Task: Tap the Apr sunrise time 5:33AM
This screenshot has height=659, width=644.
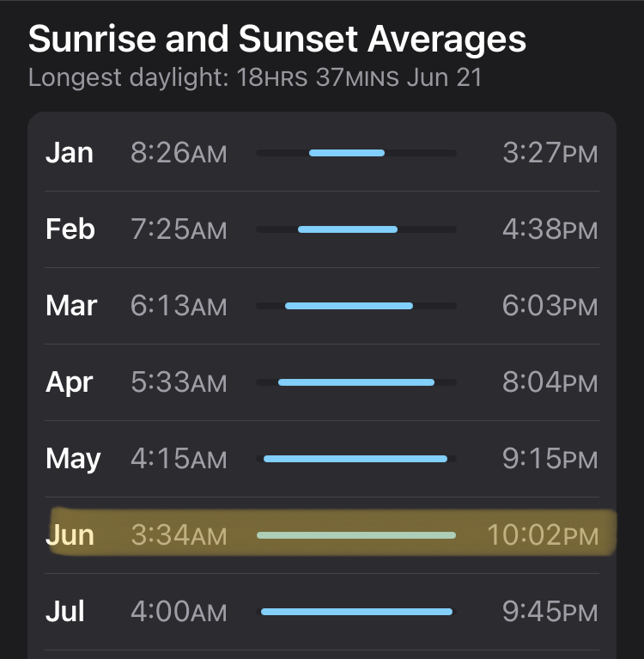Action: (179, 382)
